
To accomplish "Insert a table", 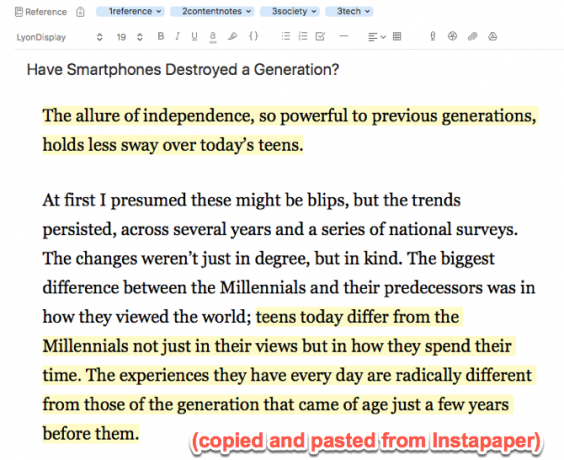I will point(397,36).
